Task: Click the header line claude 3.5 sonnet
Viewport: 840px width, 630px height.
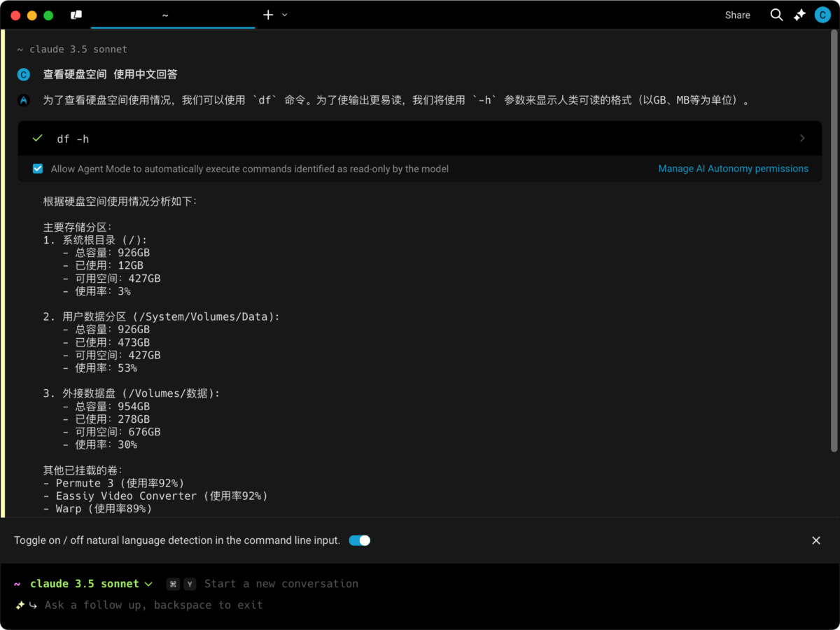Action: pyautogui.click(x=72, y=50)
